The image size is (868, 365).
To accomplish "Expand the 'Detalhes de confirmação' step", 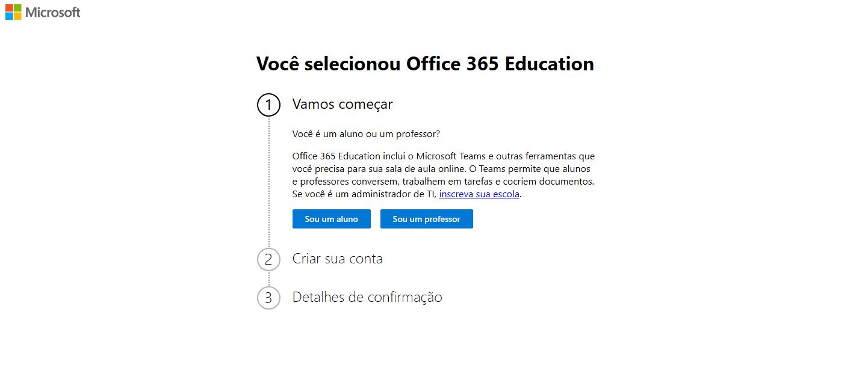I will [x=367, y=297].
